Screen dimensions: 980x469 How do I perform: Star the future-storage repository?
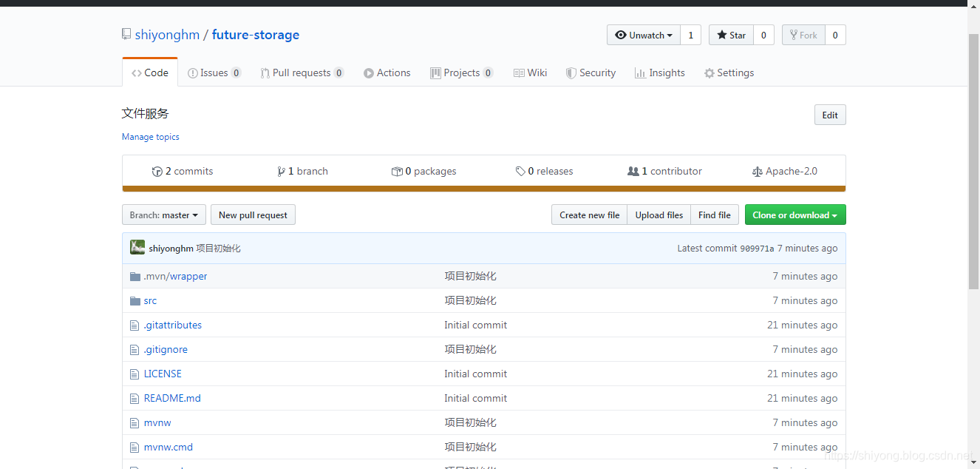tap(731, 34)
